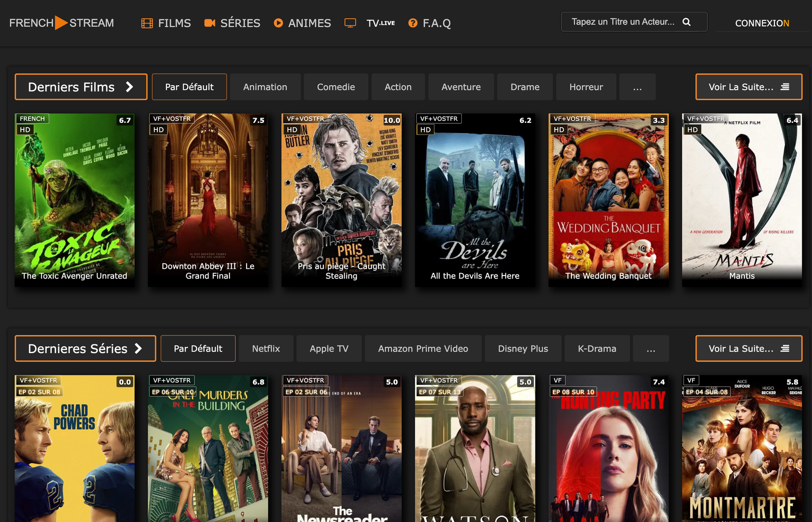The image size is (812, 522).
Task: Click the F.A.Q question mark icon
Action: [413, 23]
